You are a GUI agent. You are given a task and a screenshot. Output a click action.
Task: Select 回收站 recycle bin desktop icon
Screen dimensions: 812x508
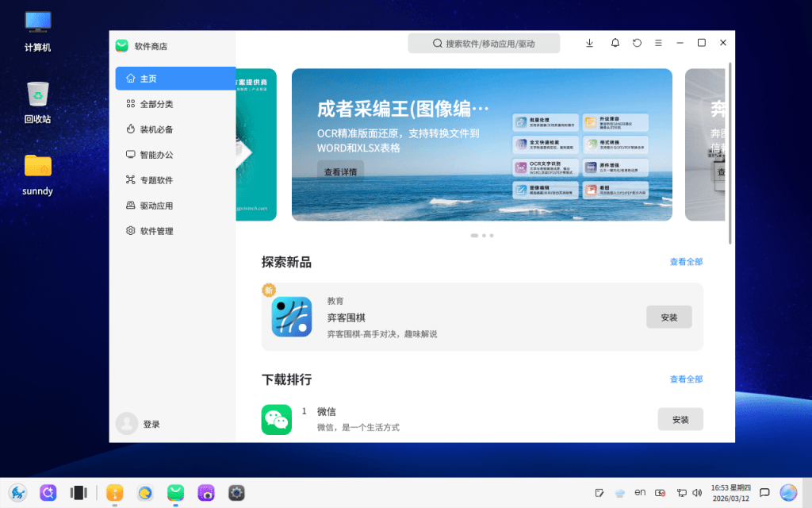[x=37, y=102]
